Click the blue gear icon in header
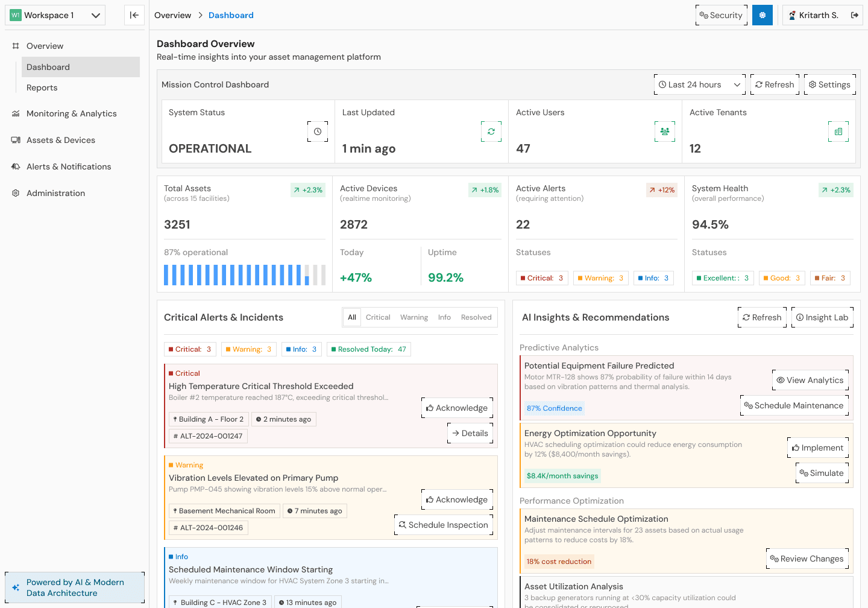Viewport: 868px width, 608px height. pos(763,15)
